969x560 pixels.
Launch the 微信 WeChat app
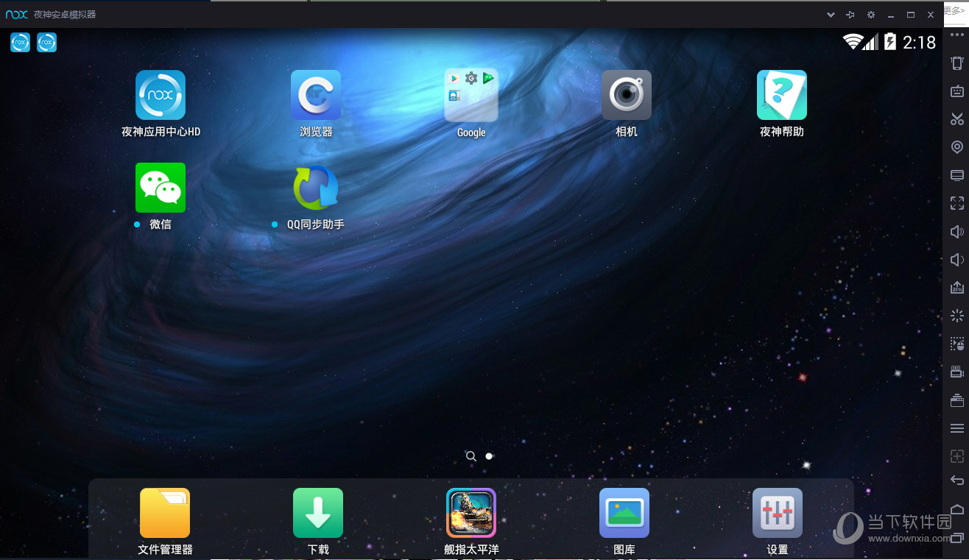[x=161, y=188]
